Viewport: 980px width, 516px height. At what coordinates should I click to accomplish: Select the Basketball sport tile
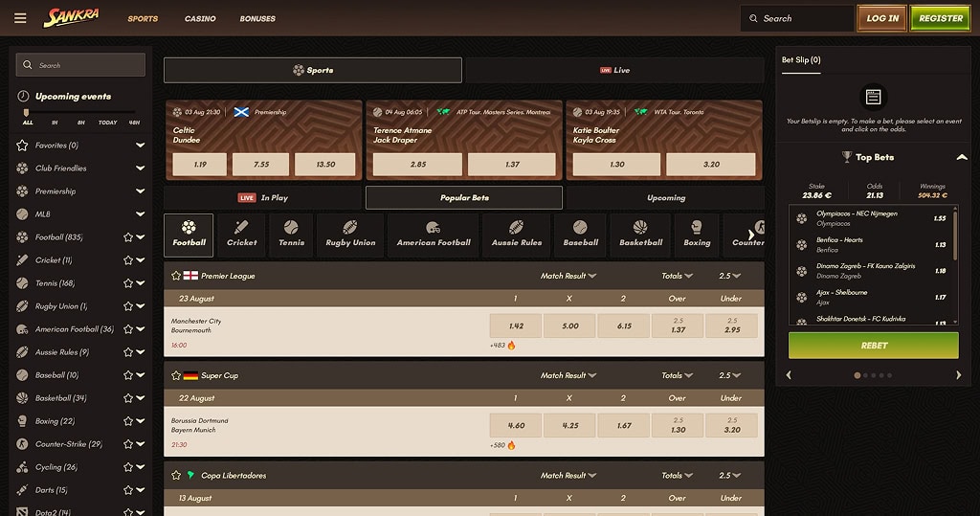(640, 236)
